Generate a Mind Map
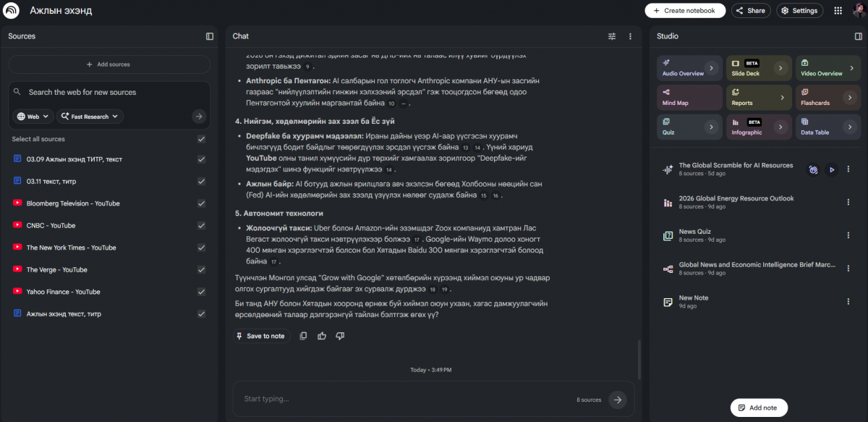The image size is (868, 422). click(x=689, y=98)
